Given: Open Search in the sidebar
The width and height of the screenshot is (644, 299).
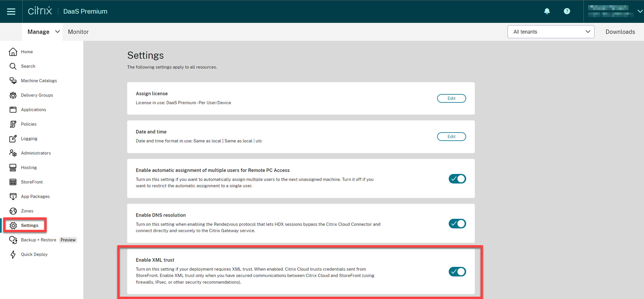Looking at the screenshot, I should pos(28,66).
